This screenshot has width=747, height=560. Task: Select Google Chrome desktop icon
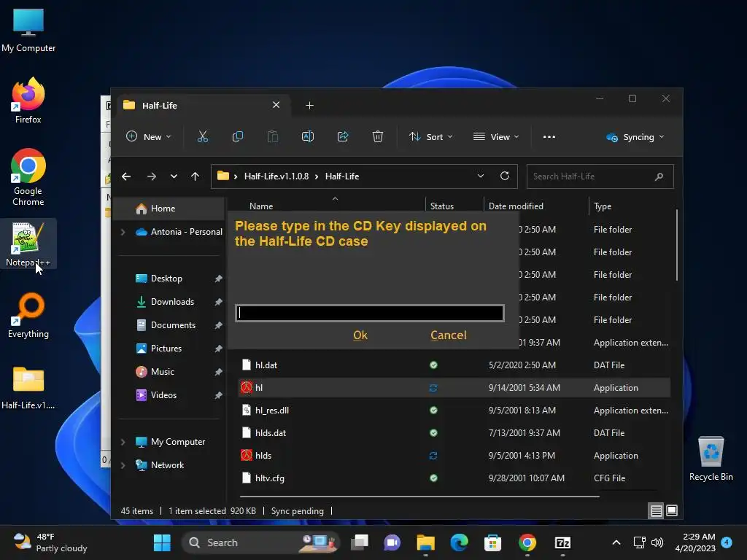pyautogui.click(x=28, y=178)
